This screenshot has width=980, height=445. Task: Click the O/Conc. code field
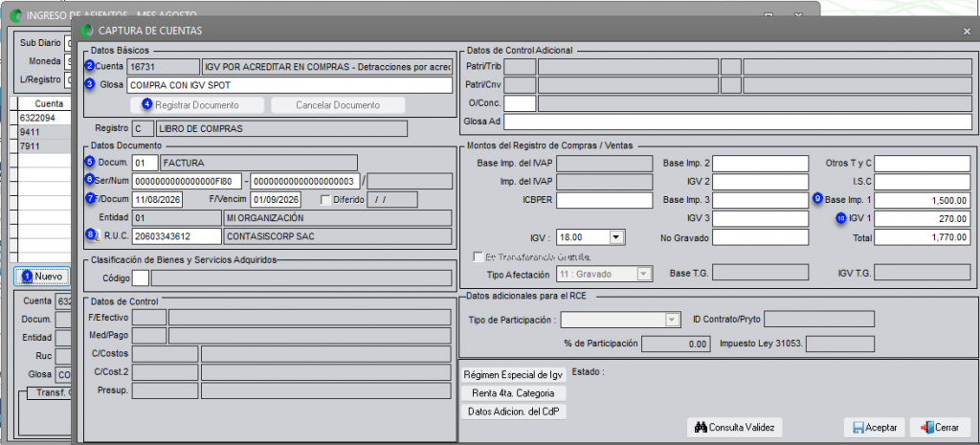(x=520, y=103)
